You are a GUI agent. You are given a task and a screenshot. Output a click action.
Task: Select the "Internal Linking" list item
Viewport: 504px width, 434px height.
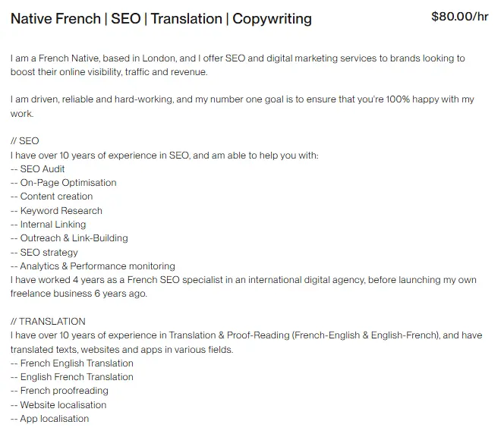pos(53,225)
